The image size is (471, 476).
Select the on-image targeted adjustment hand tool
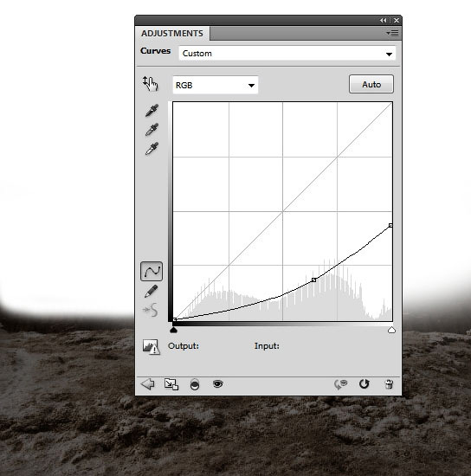(151, 83)
